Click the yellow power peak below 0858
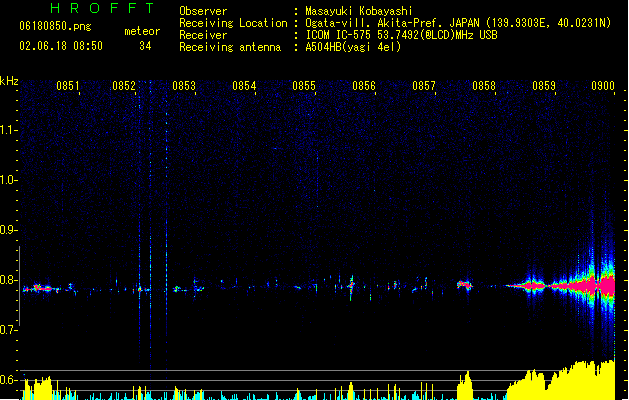 pos(465,386)
